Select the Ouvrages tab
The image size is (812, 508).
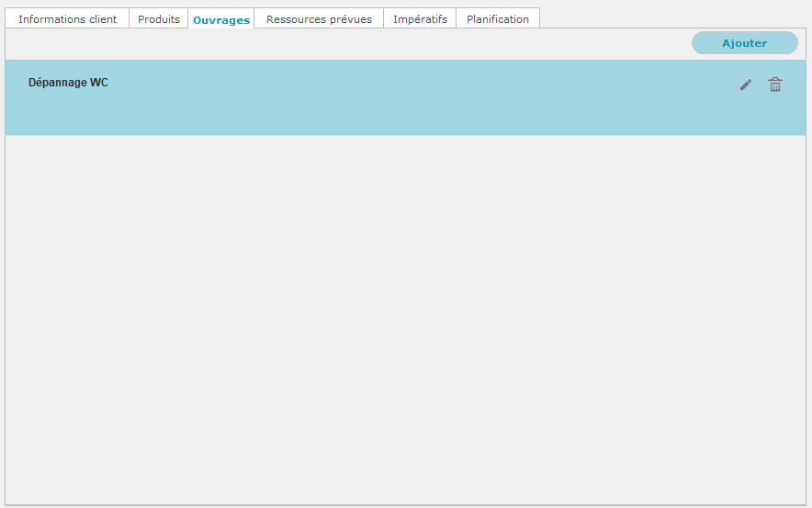(221, 20)
